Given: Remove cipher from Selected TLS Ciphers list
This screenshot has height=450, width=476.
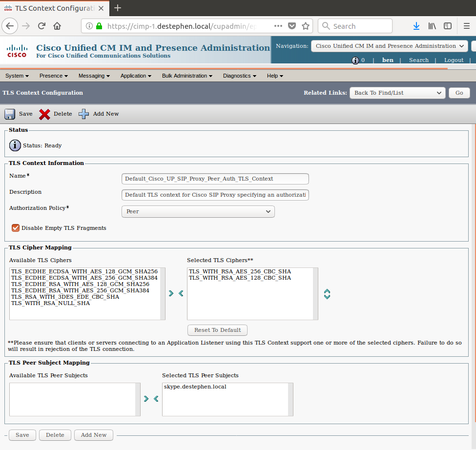Looking at the screenshot, I should (181, 293).
